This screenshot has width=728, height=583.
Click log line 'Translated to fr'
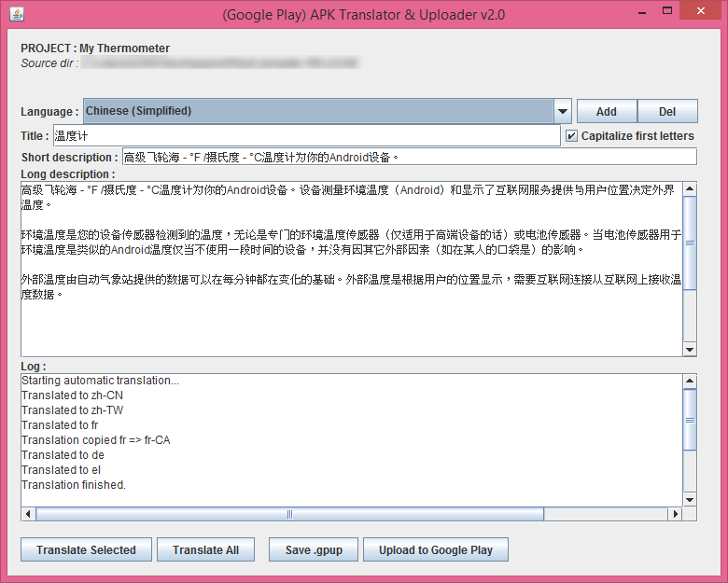pos(60,425)
